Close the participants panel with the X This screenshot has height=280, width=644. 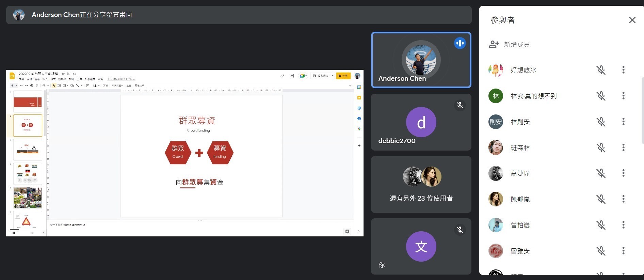click(x=632, y=20)
